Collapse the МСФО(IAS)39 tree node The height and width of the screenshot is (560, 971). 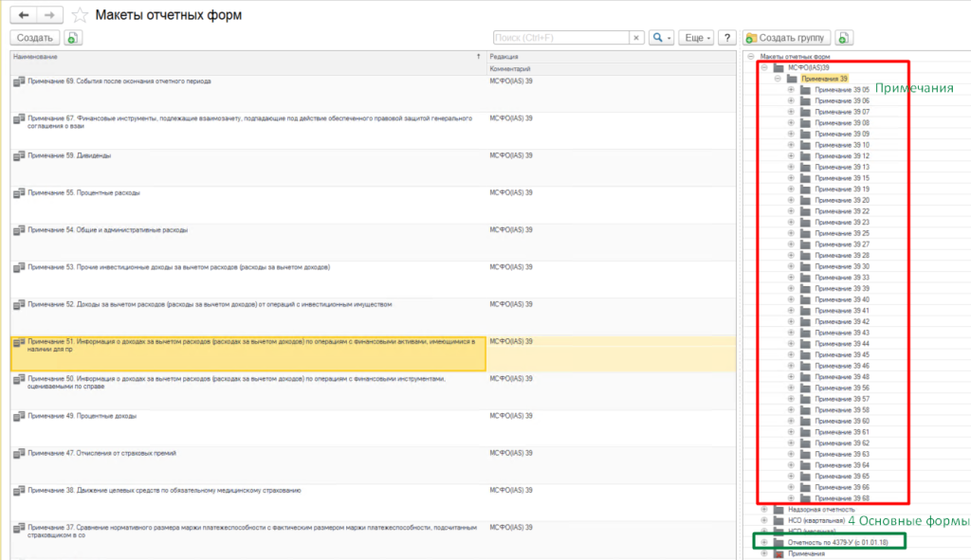764,68
